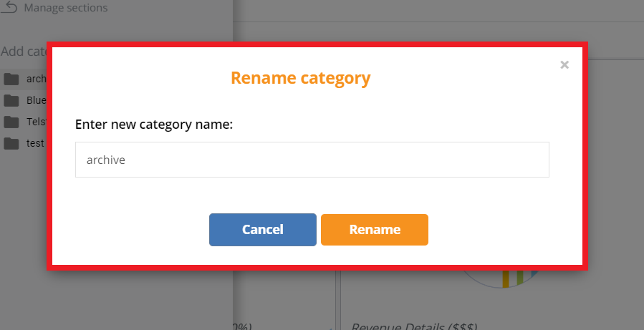Select the 'arch' category label in sidebar
This screenshot has height=330, width=644.
coord(36,79)
